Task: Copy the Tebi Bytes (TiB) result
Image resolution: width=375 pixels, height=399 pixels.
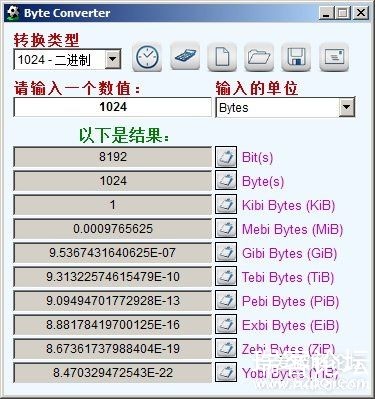Action: [x=226, y=277]
